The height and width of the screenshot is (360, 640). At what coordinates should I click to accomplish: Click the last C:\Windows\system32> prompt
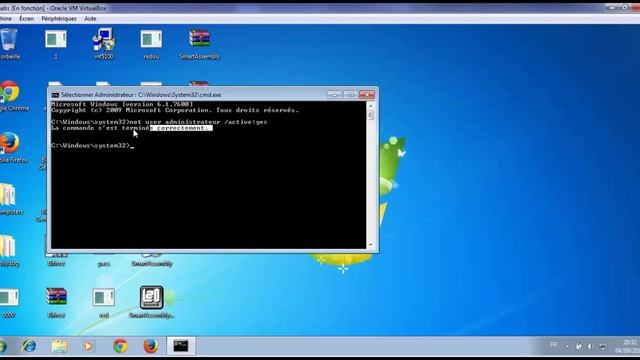point(91,145)
